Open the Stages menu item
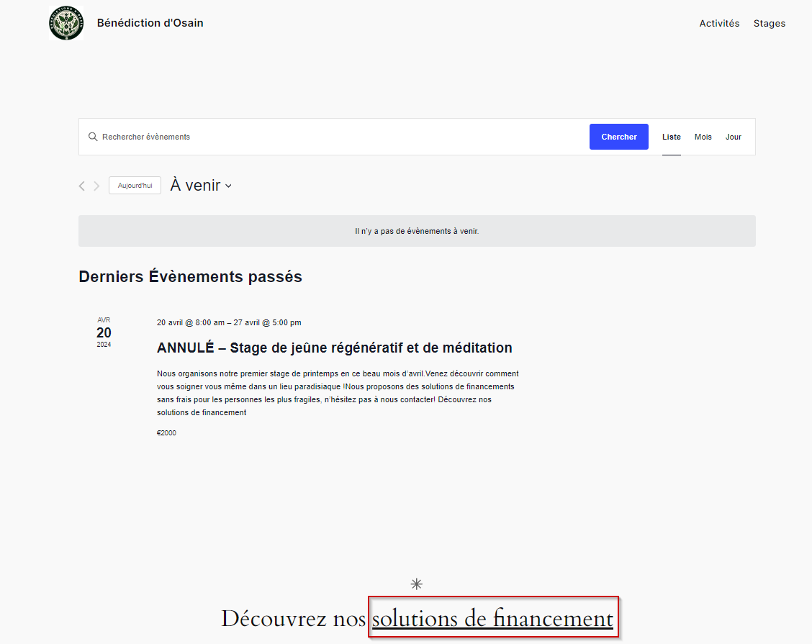Screen dimensions: 812x644 click(769, 24)
